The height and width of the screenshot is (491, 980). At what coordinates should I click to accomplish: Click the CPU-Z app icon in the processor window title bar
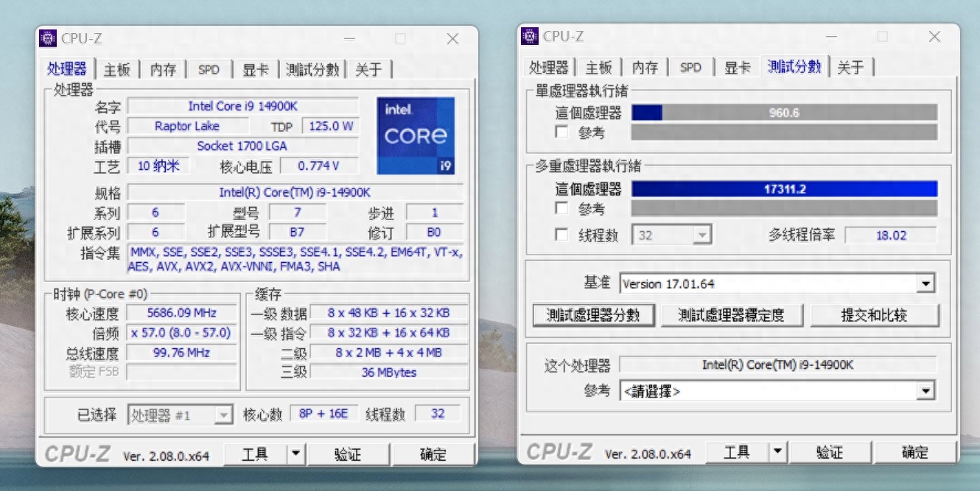pos(48,38)
